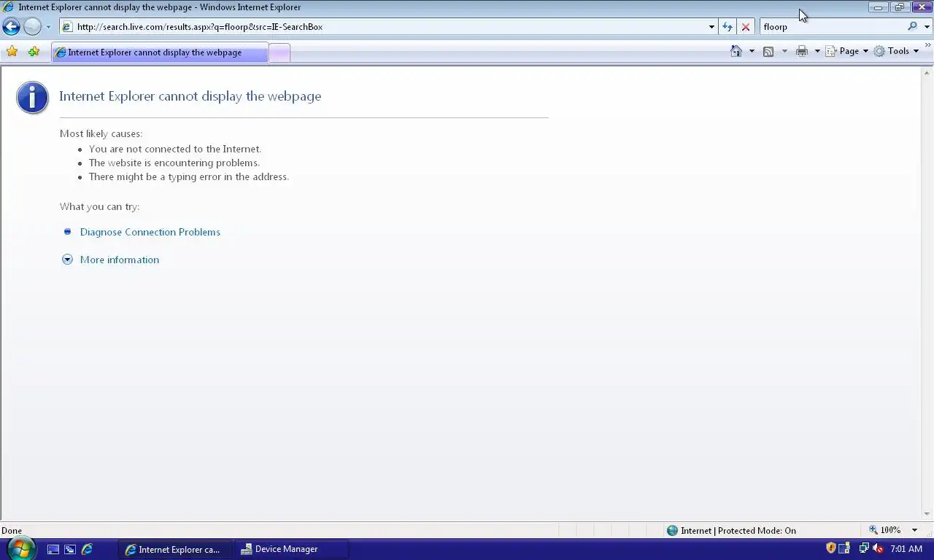Open the zoom level dropdown arrow

[914, 530]
